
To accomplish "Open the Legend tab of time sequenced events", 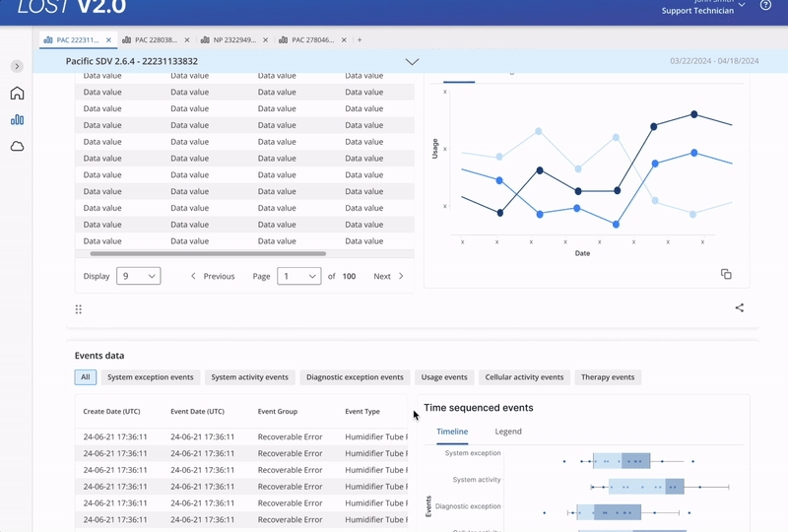I will point(508,432).
